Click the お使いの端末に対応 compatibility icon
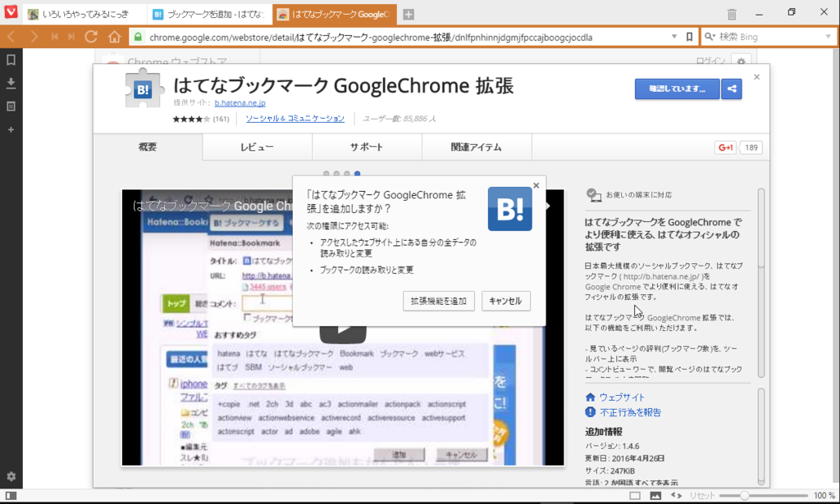840x504 pixels. click(594, 195)
